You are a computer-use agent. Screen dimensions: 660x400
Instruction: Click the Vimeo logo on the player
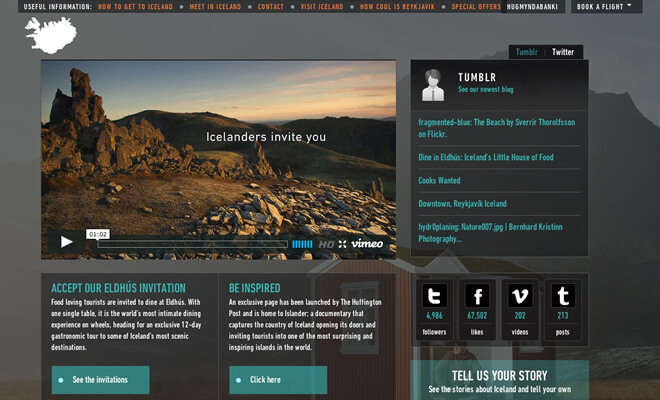pyautogui.click(x=367, y=244)
